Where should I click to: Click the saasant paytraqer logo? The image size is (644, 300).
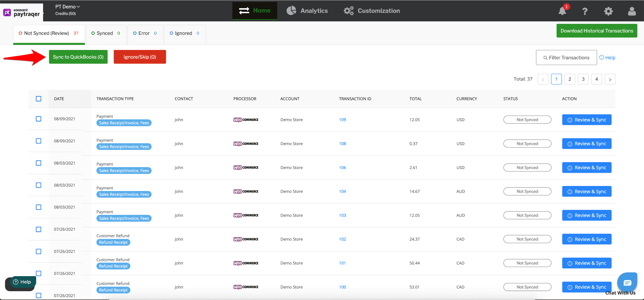tap(22, 13)
